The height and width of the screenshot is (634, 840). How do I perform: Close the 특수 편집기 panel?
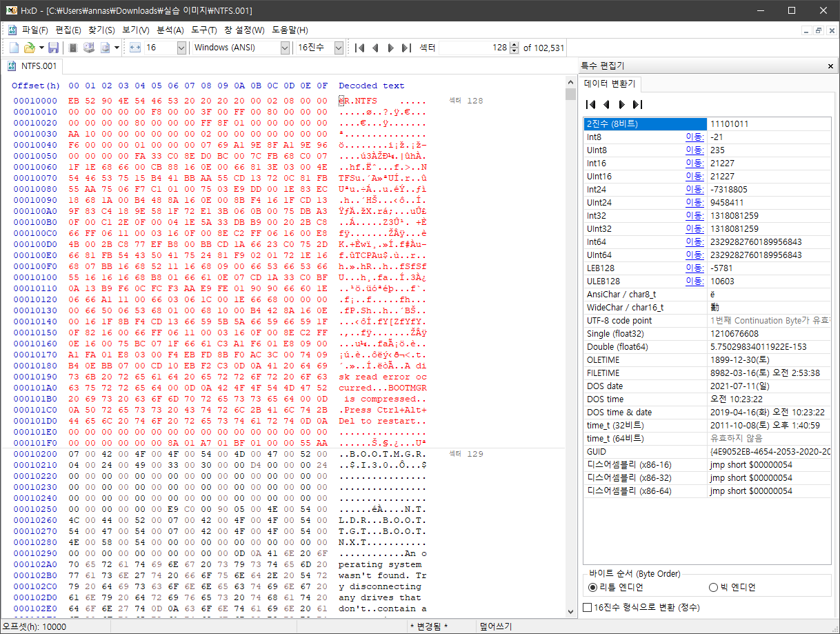pos(830,66)
